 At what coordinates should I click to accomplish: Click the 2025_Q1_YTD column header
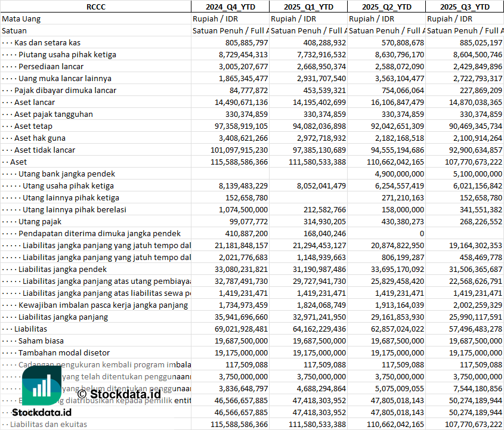pos(308,7)
